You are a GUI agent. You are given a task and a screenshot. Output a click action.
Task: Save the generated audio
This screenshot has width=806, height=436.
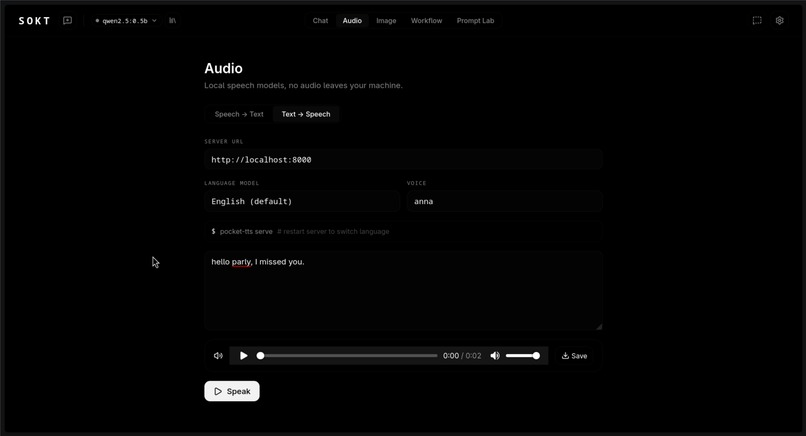point(574,356)
